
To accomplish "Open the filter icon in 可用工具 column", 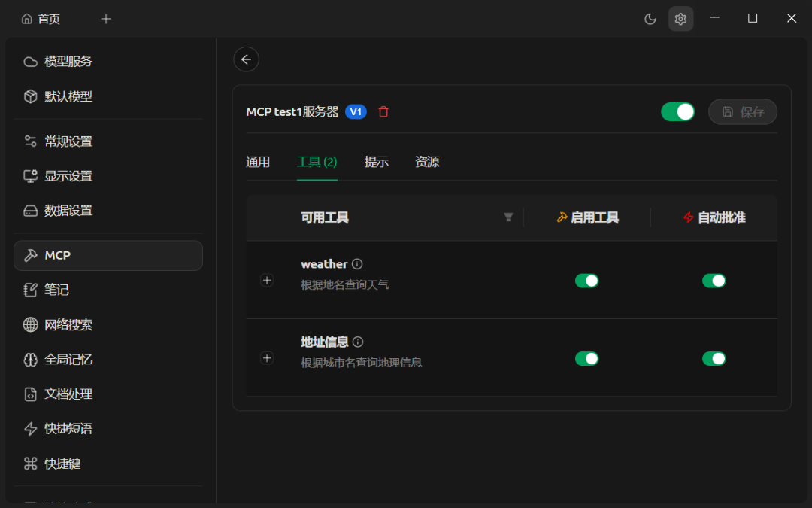I will (508, 217).
